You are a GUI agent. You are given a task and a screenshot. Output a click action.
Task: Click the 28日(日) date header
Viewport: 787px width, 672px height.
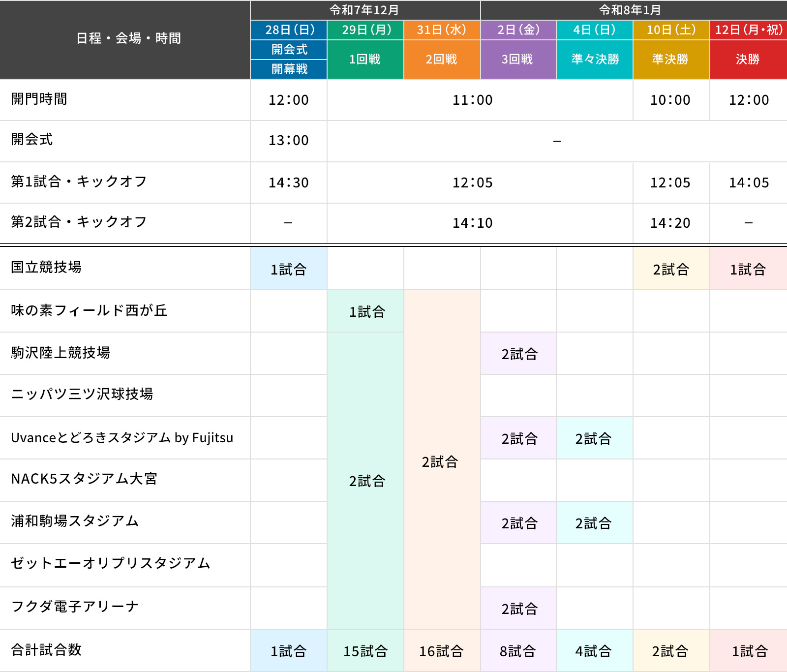point(289,30)
